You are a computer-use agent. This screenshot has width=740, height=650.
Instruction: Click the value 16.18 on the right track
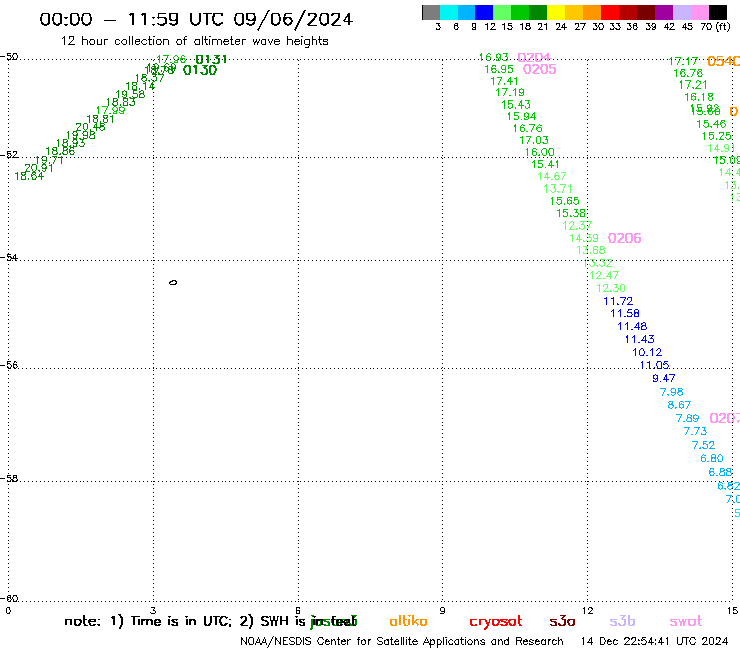pyautogui.click(x=699, y=97)
